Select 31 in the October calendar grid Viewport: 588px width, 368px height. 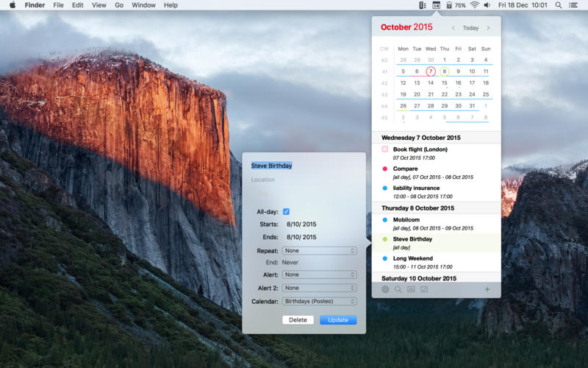pyautogui.click(x=472, y=106)
